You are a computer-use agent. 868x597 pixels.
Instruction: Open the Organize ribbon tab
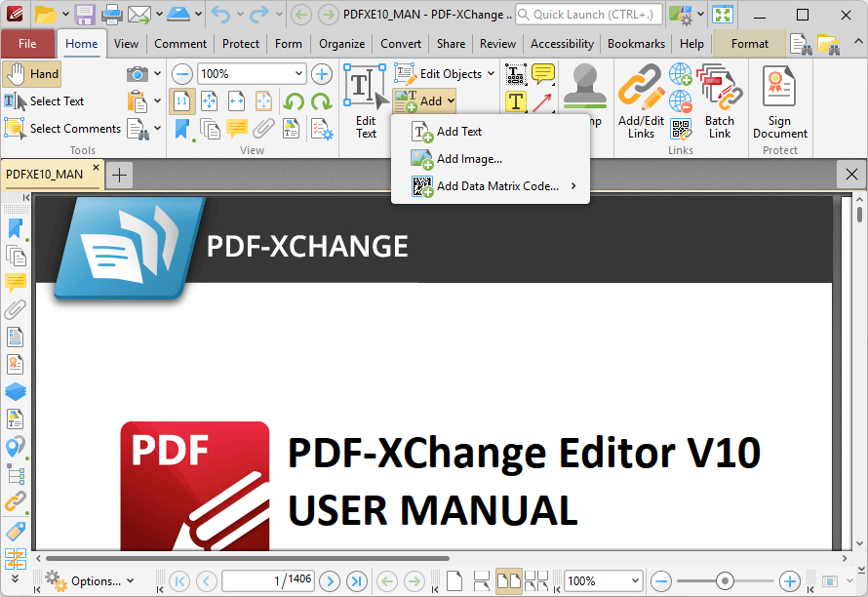(x=341, y=44)
